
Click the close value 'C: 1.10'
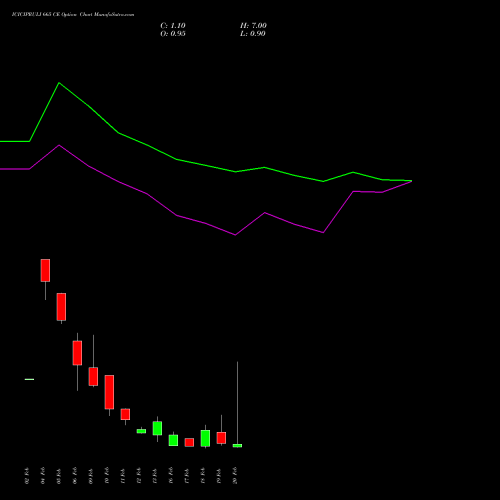pyautogui.click(x=173, y=26)
